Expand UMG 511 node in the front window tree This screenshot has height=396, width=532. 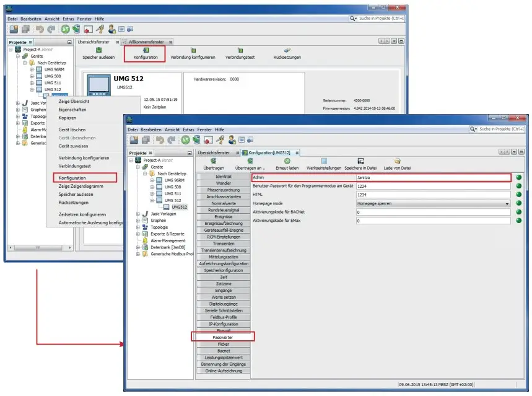click(152, 193)
